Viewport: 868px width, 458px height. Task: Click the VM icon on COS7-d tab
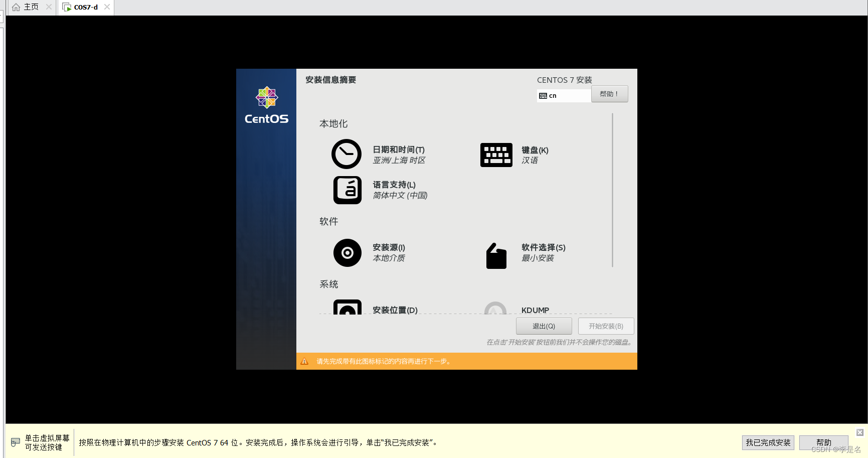pos(67,7)
